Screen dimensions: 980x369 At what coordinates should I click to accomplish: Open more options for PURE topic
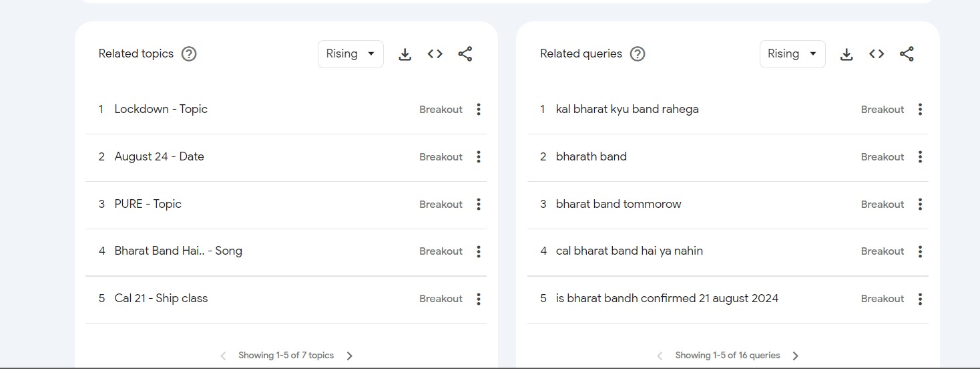click(x=478, y=205)
